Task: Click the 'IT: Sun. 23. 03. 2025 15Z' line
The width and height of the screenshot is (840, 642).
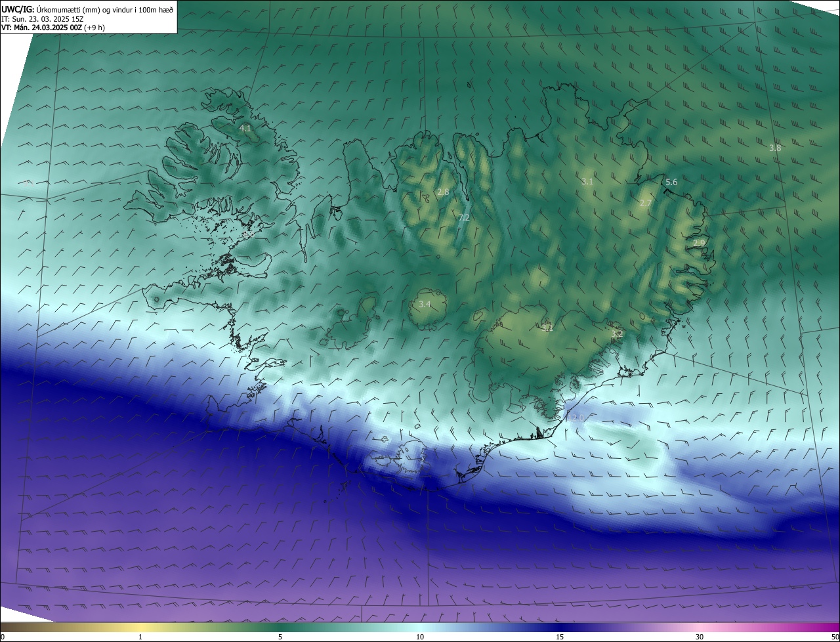Action: 42,18
